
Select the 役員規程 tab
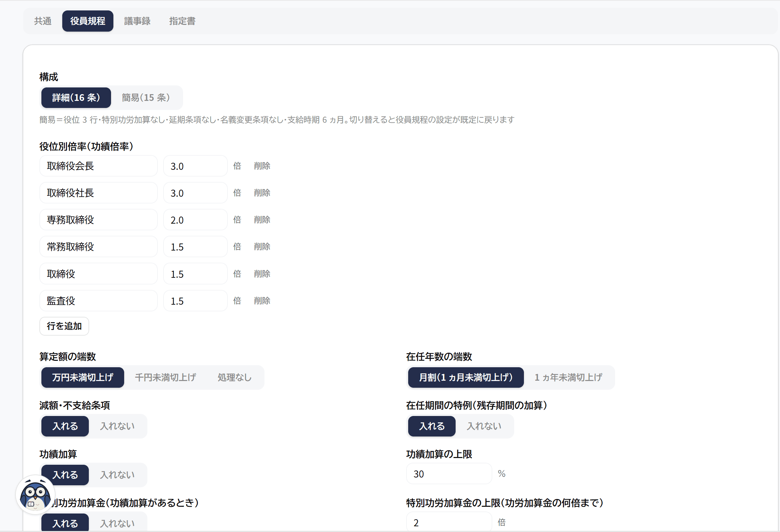click(x=87, y=21)
